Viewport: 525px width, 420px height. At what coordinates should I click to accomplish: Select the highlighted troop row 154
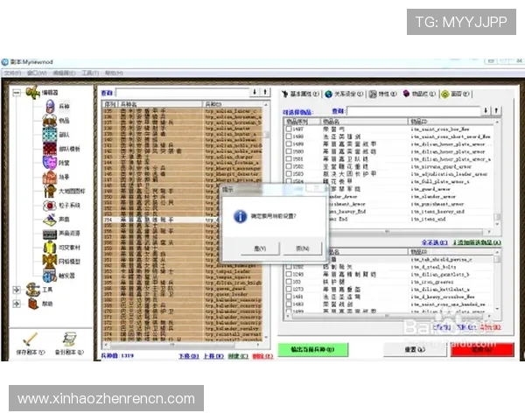pyautogui.click(x=183, y=220)
